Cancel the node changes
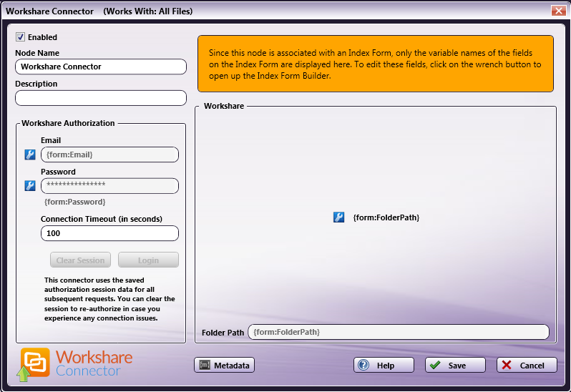Screen dimensions: 571x392 (x=527, y=365)
